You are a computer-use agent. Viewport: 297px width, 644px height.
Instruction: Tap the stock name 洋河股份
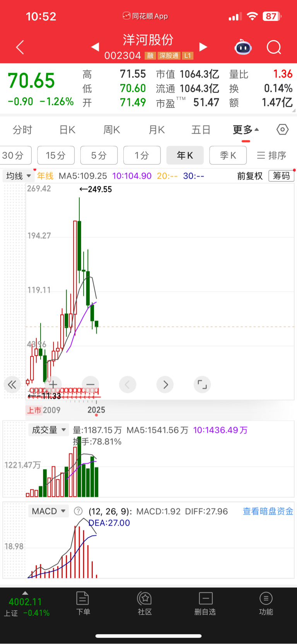148,40
